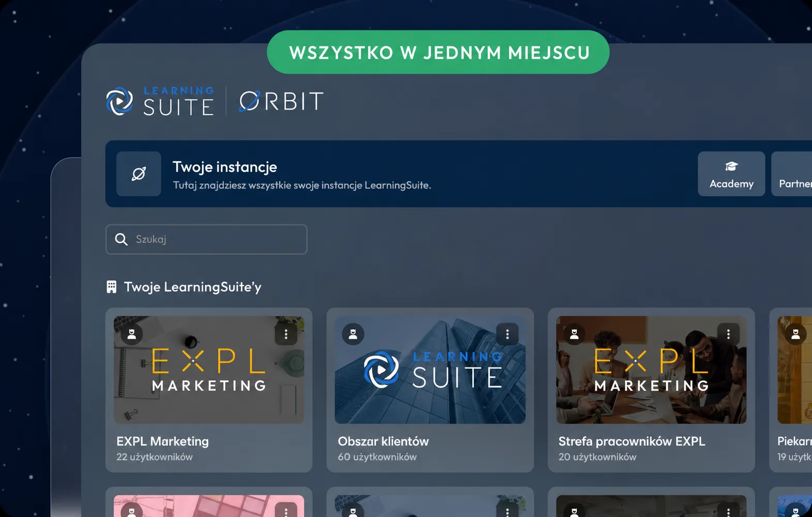The image size is (812, 517).
Task: Click the "20 użytkowników" user count
Action: point(597,457)
